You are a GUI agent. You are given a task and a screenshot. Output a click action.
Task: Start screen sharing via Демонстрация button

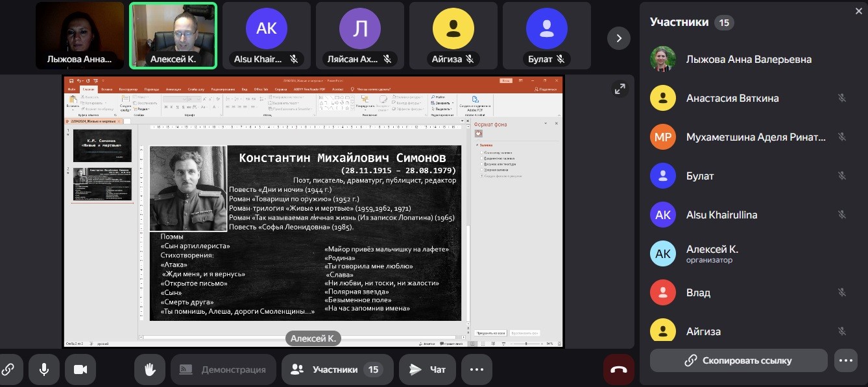click(223, 369)
